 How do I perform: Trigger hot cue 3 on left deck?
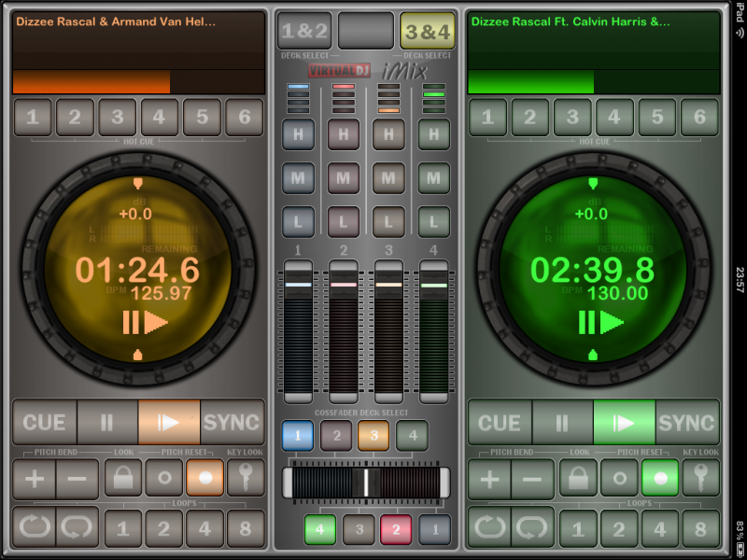[x=118, y=118]
